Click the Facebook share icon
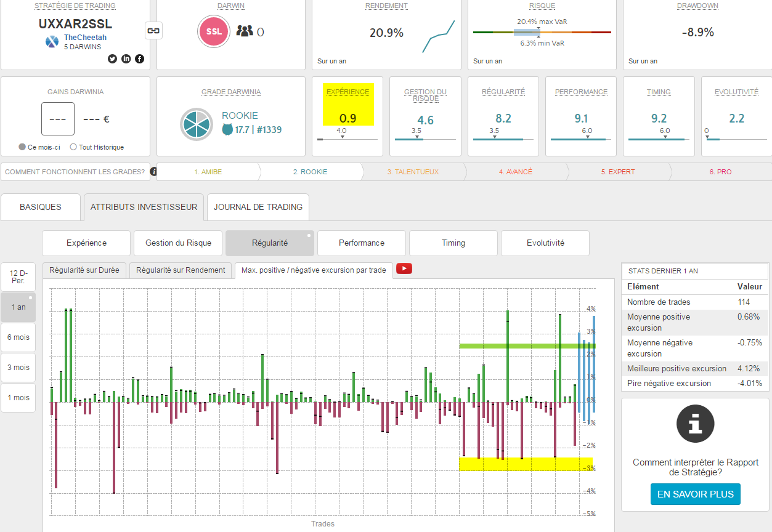 (x=140, y=59)
